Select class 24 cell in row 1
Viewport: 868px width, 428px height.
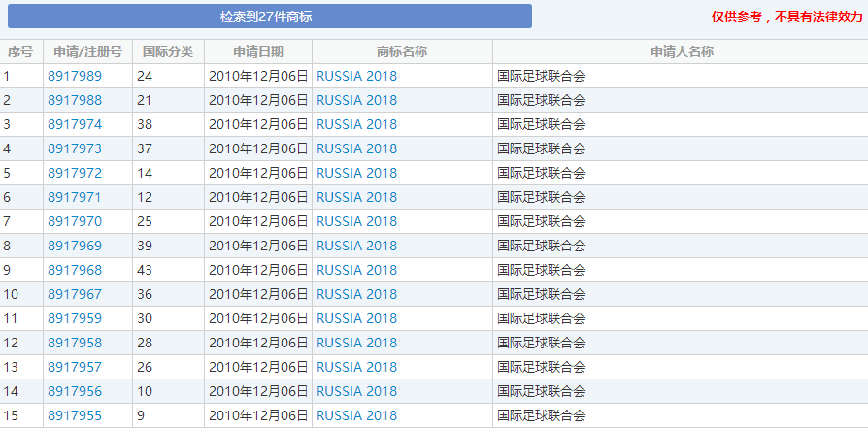click(x=168, y=76)
